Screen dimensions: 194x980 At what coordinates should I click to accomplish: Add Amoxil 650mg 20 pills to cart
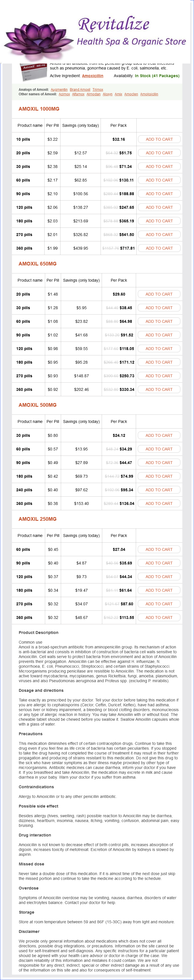click(159, 294)
